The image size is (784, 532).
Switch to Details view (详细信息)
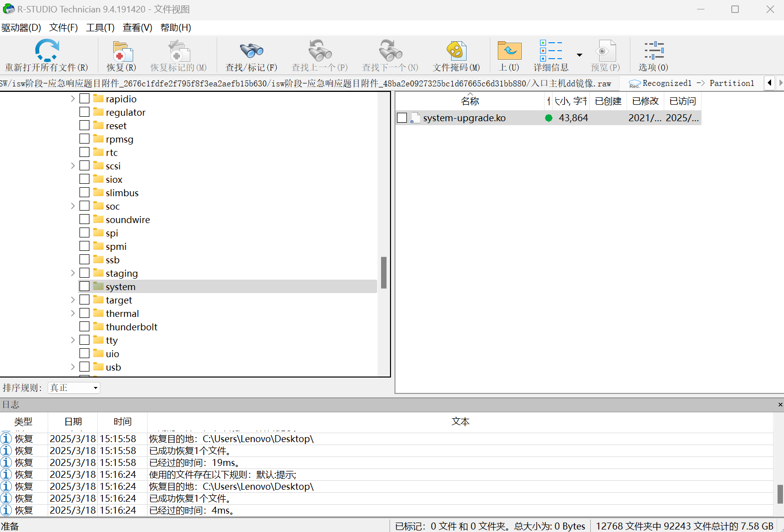[x=551, y=51]
